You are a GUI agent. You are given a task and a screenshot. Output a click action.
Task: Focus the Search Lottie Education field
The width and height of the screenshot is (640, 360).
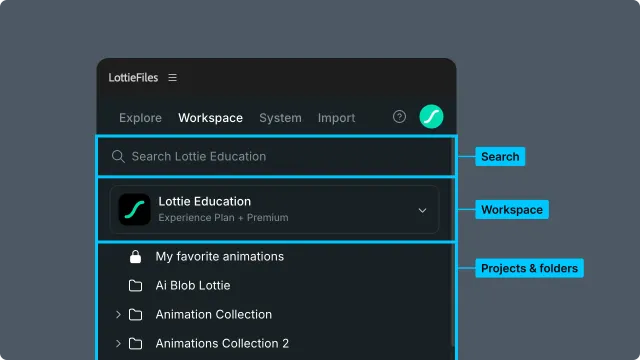pos(276,156)
